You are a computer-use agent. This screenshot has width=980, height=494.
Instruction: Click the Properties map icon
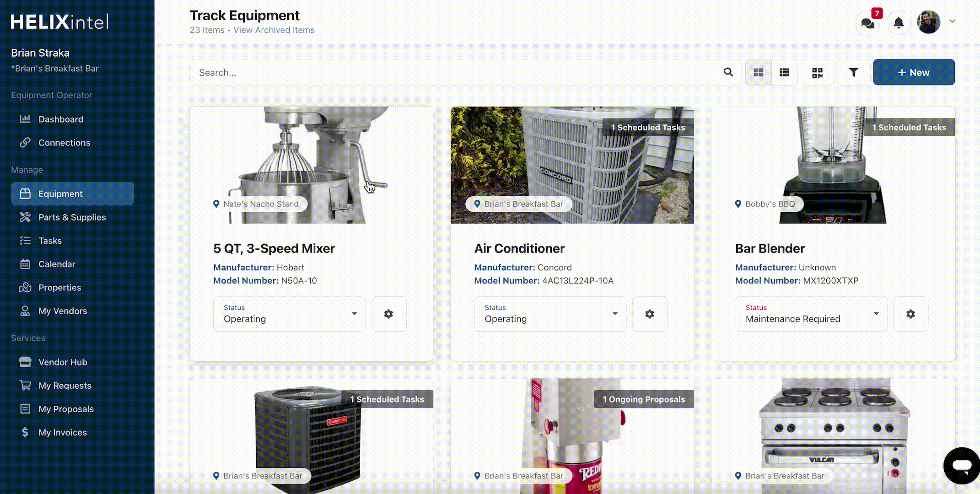[x=25, y=287]
